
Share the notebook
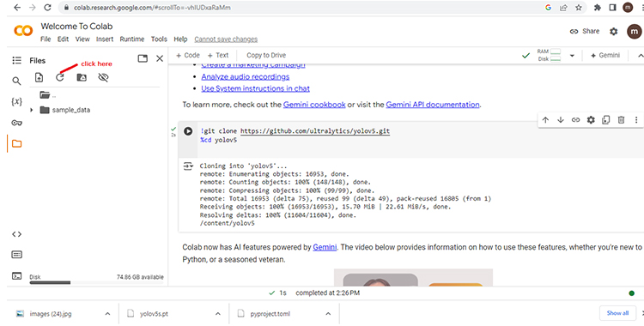[585, 31]
